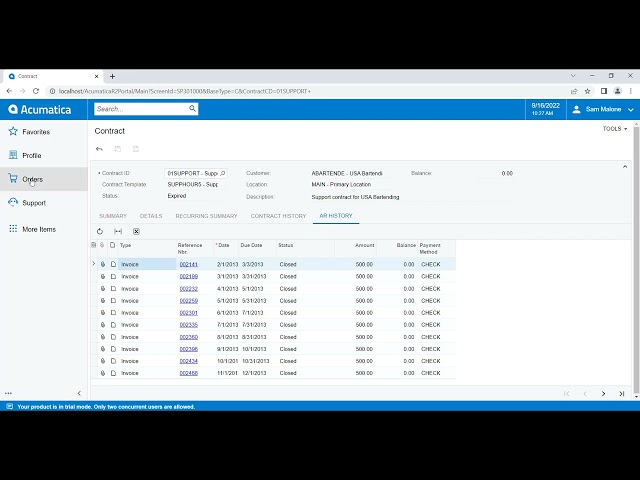Click the grid column configuration icon in header
Image resolution: width=640 pixels, height=480 pixels.
point(93,245)
